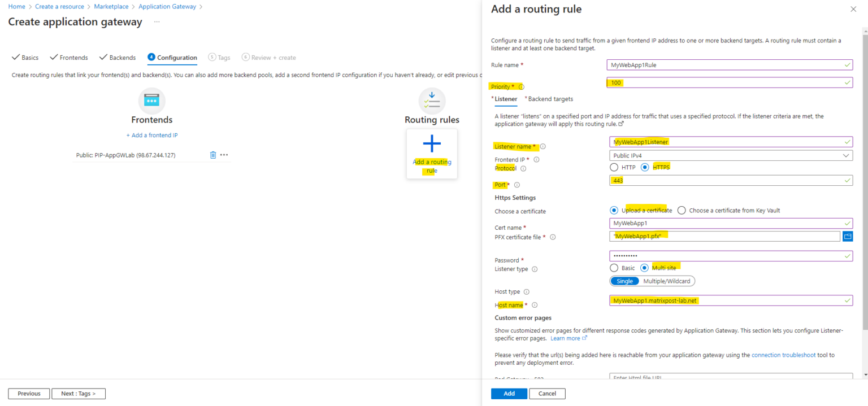Click the Frontends panel icon
Screen dimensions: 868x406
pos(151,100)
